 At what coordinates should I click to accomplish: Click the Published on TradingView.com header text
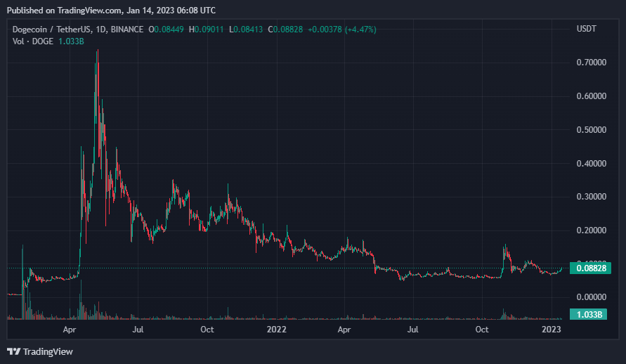[112, 11]
